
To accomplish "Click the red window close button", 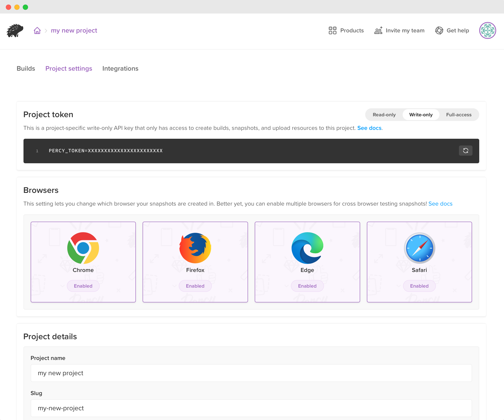I will pyautogui.click(x=8, y=7).
